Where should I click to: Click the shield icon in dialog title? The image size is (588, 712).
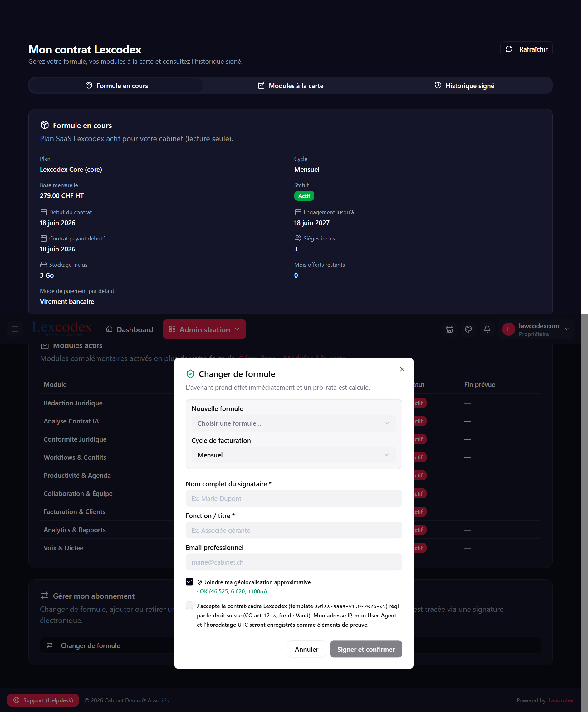[x=190, y=374]
